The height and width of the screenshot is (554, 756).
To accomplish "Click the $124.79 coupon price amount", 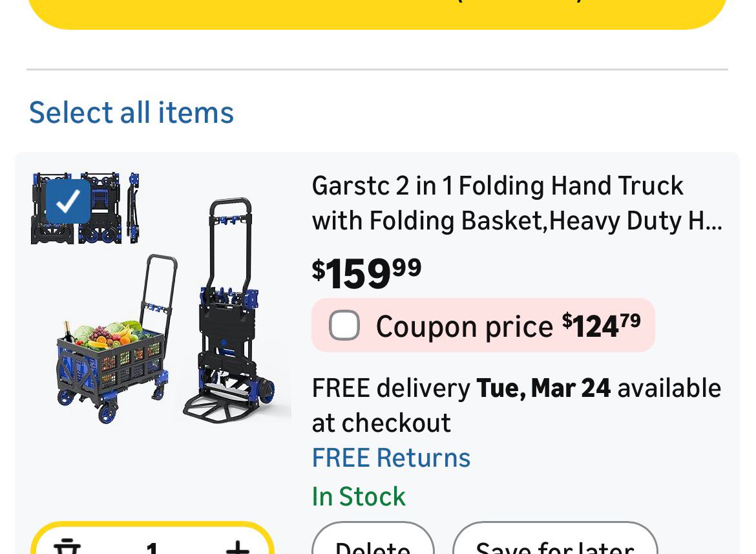I will [601, 325].
